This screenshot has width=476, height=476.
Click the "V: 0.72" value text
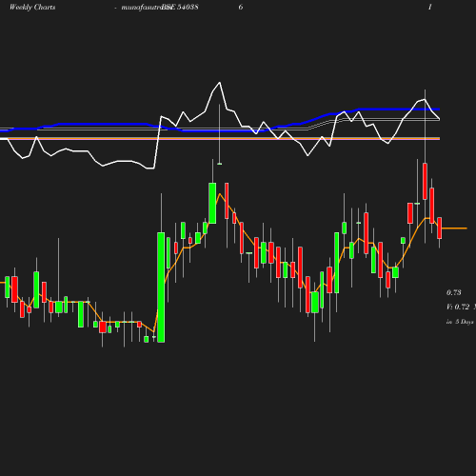(458, 307)
